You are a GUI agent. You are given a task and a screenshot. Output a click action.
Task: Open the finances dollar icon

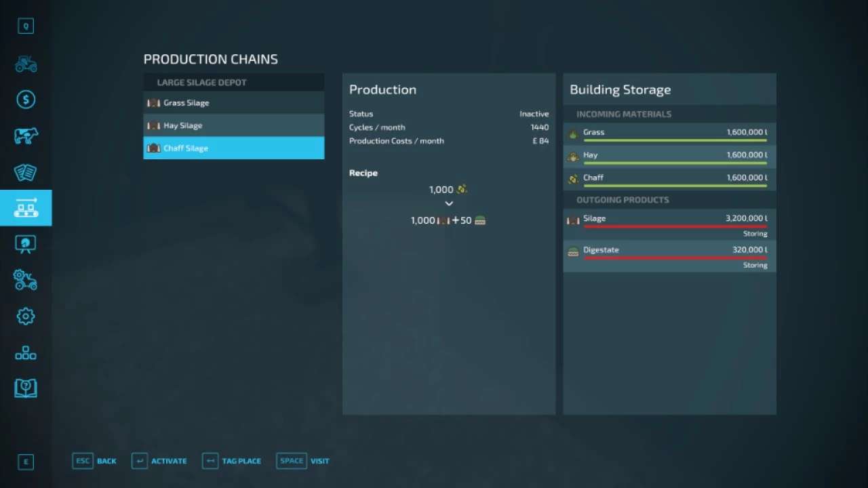(26, 100)
